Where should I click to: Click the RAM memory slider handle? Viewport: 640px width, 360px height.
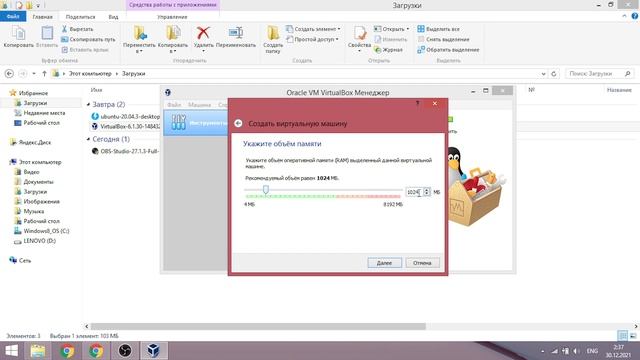(266, 189)
